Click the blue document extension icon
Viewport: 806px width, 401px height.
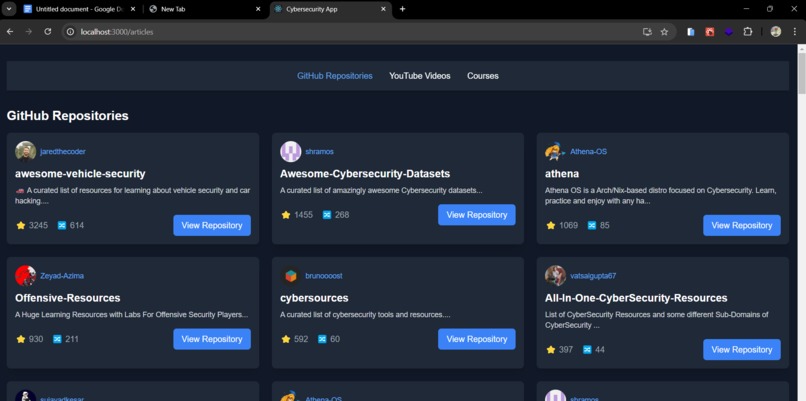[x=691, y=32]
